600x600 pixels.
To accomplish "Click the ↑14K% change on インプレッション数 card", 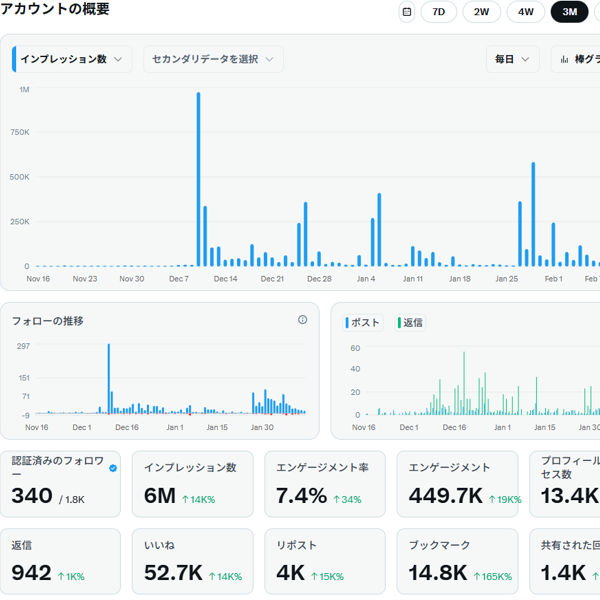I will click(x=198, y=499).
